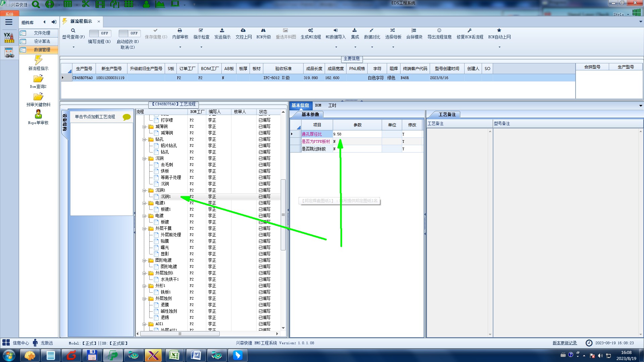
Task: Open Excel from the Windows taskbar
Action: tap(174, 355)
